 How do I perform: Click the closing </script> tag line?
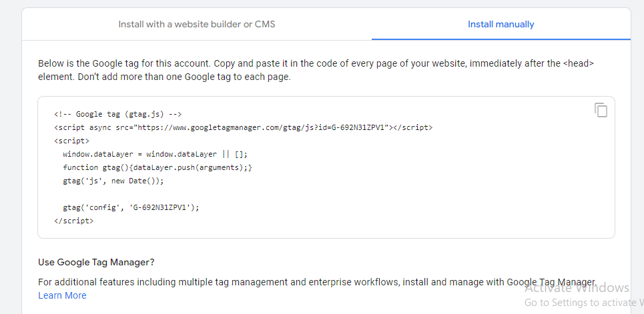click(x=73, y=221)
